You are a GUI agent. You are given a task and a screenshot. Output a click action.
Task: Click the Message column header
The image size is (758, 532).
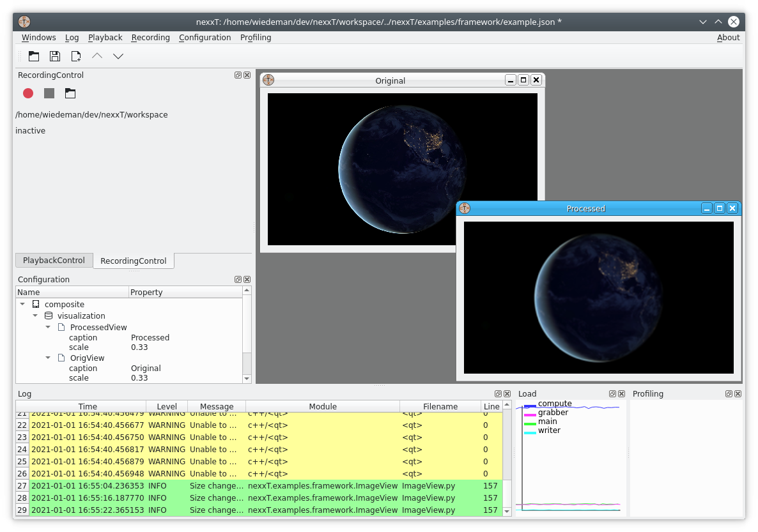217,406
